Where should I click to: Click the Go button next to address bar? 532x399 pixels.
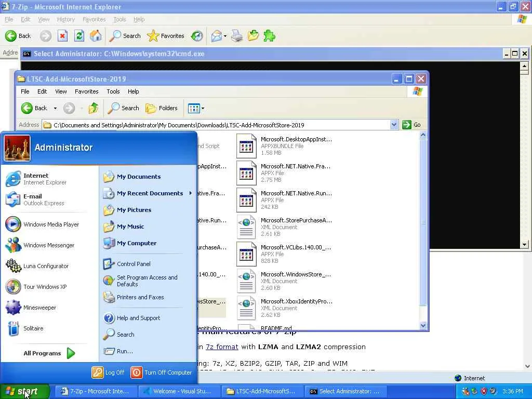tap(411, 125)
